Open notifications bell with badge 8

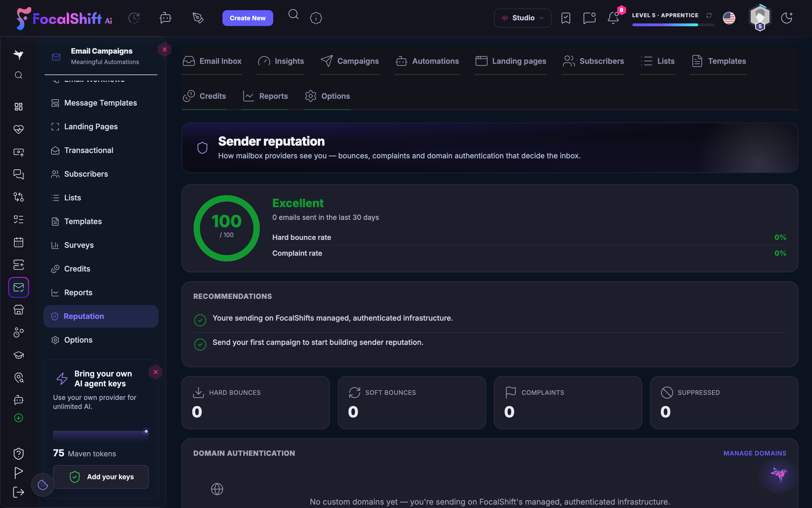[x=614, y=18]
